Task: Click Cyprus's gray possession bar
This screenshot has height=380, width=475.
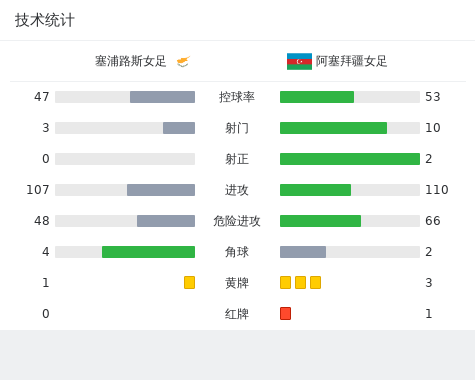Action: 162,97
